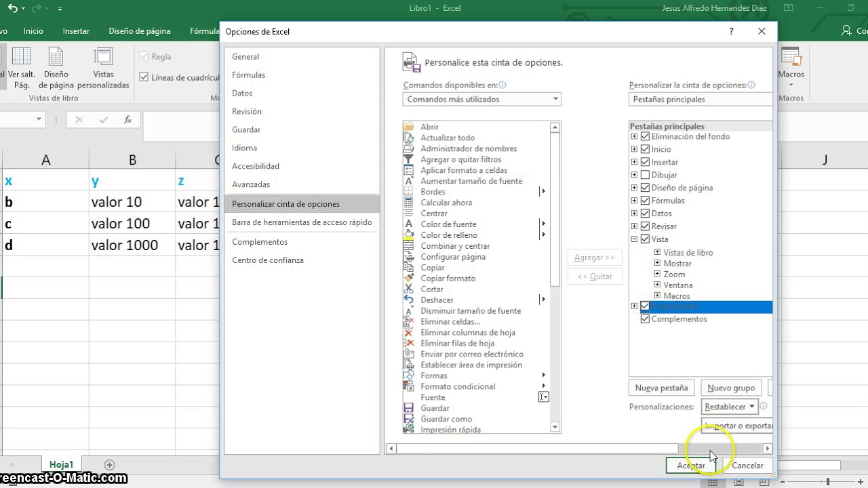Viewport: 868px width, 488px height.
Task: Expand the Vistas de libro group
Action: click(x=657, y=252)
